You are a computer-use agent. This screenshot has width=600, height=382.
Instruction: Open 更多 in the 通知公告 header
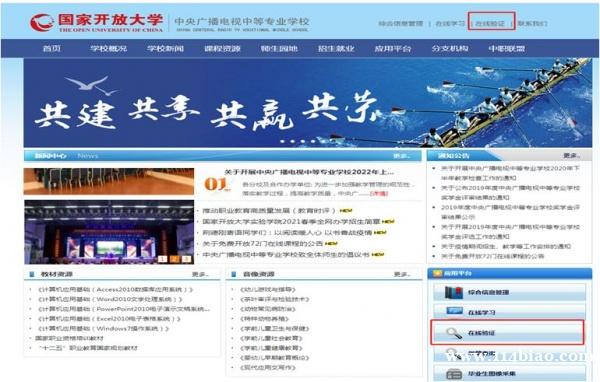(571, 155)
